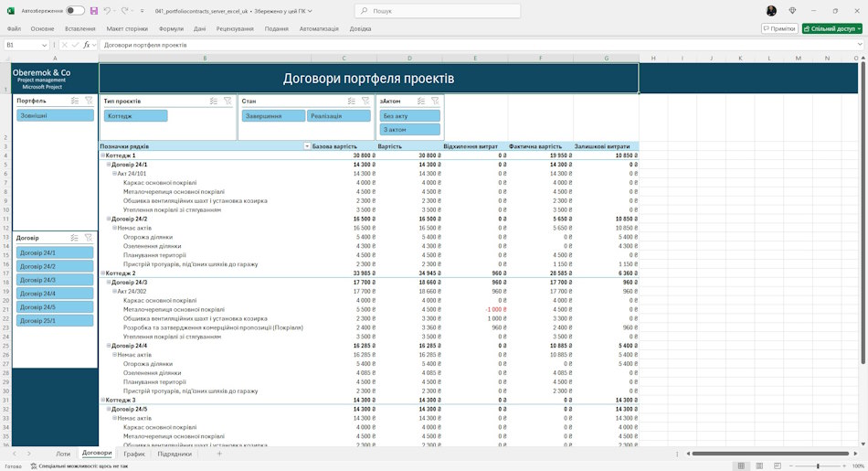Image resolution: width=868 pixels, height=471 pixels.
Task: Clear filter on Портфель slicer
Action: [x=89, y=101]
